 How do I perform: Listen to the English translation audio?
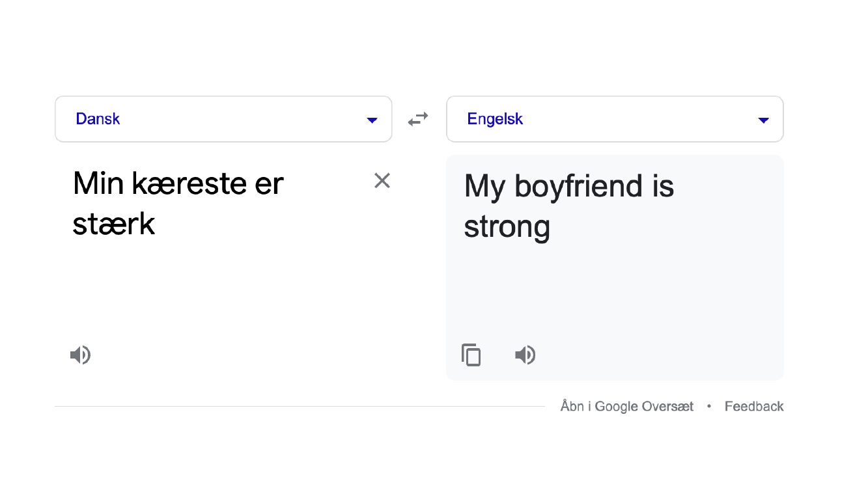(525, 355)
